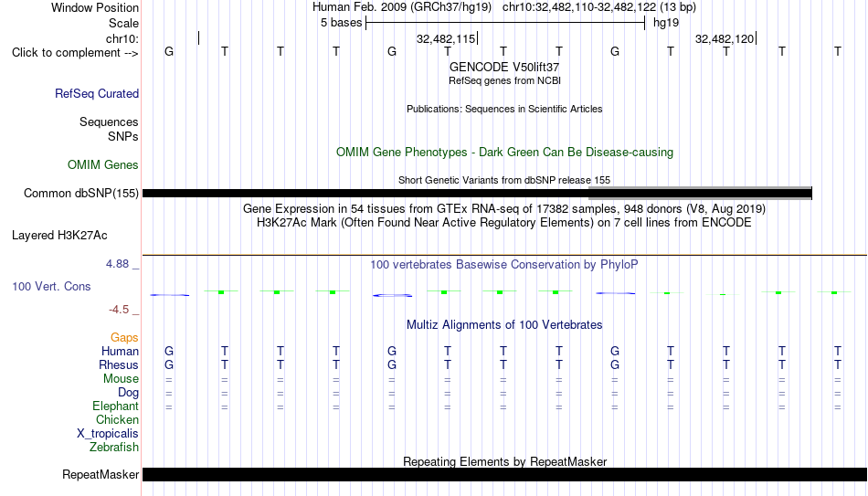This screenshot has width=868, height=496.
Task: Click the GTEx Gene Expression track title
Action: [x=504, y=208]
